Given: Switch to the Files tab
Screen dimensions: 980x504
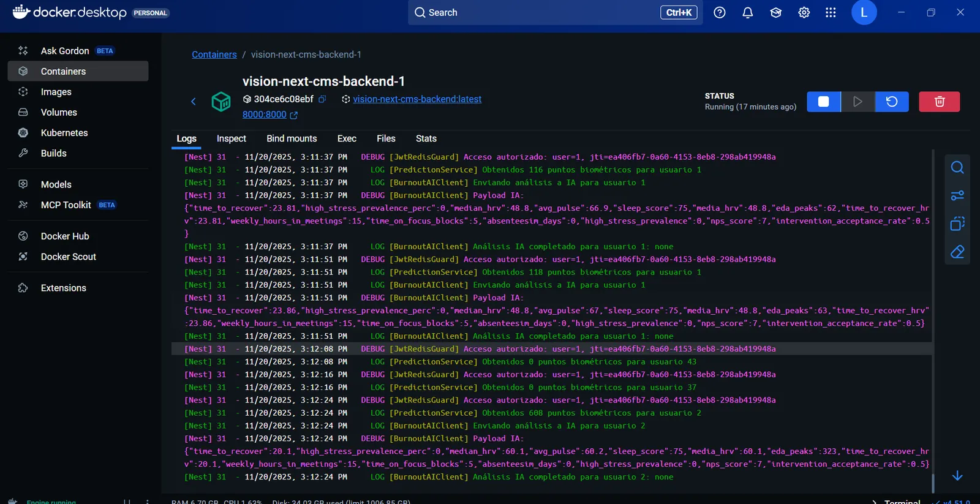Looking at the screenshot, I should 386,139.
